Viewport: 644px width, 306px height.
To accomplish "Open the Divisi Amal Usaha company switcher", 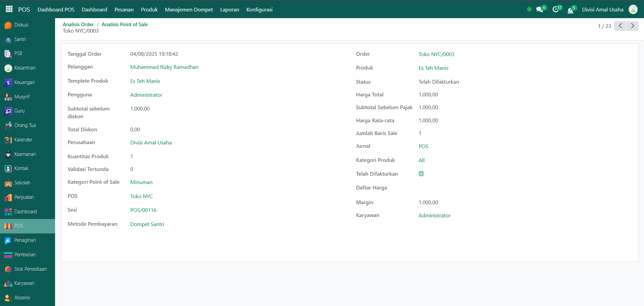I will click(602, 9).
